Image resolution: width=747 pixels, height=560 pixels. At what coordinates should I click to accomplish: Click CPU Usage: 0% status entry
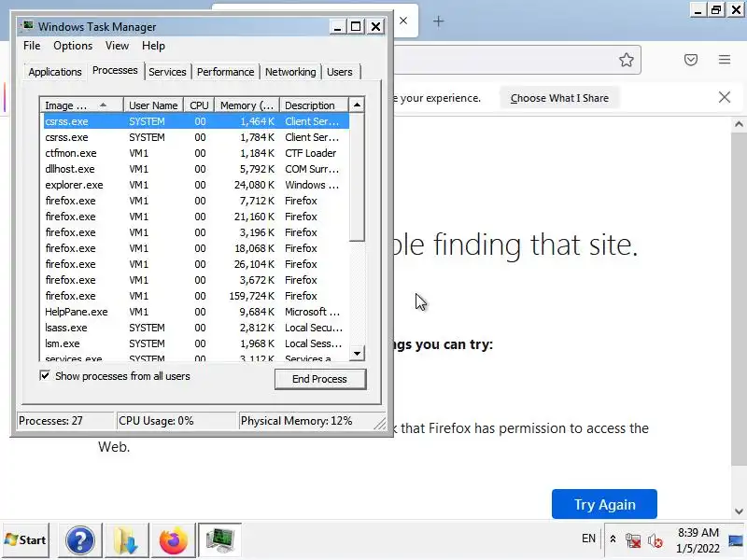coord(176,421)
